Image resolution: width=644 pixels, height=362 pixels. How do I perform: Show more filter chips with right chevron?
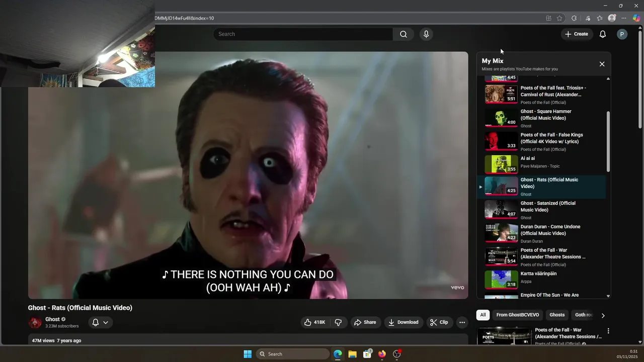click(603, 315)
